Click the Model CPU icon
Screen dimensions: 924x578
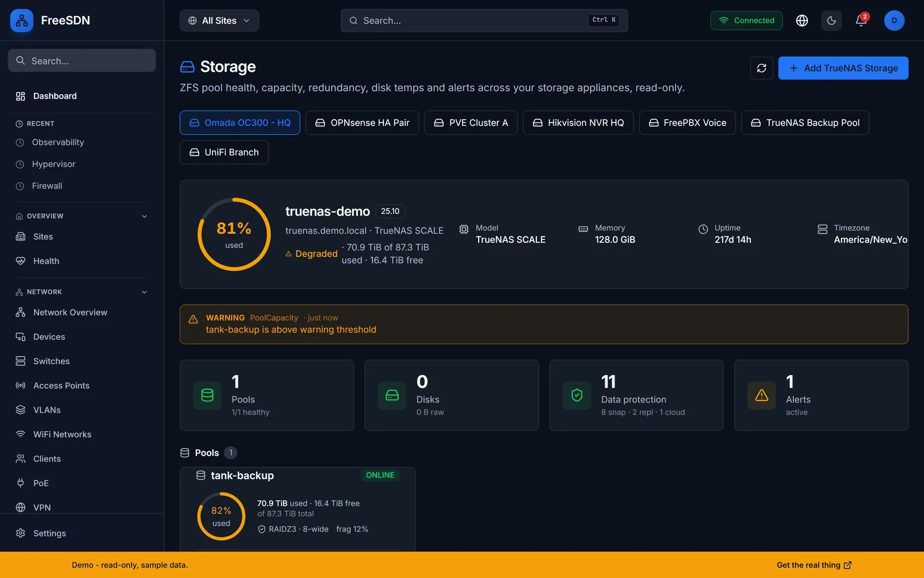click(464, 229)
